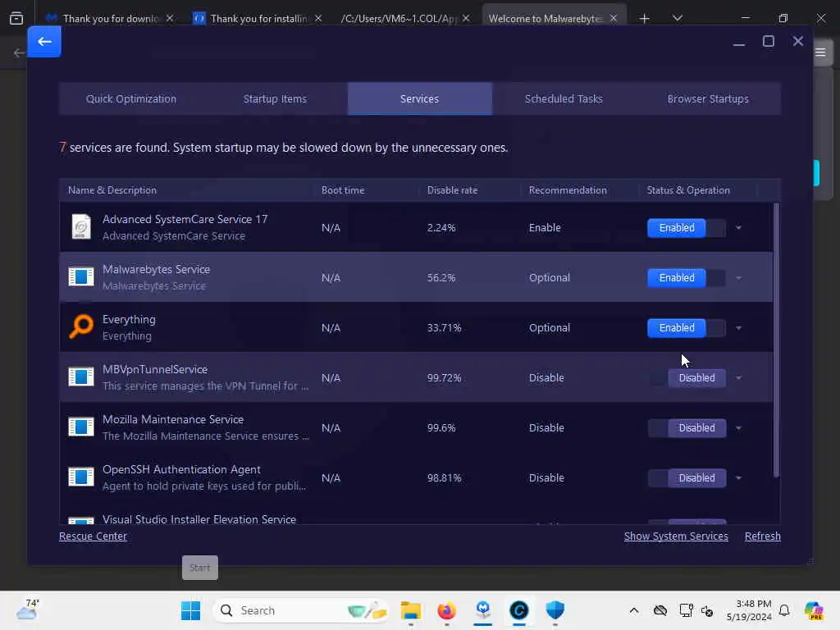Click the MBVpnTunnelService row icon

81,377
